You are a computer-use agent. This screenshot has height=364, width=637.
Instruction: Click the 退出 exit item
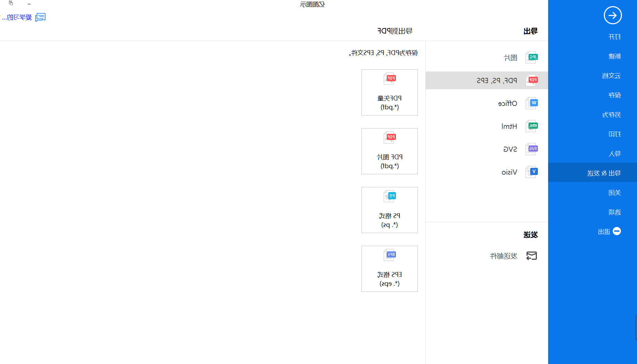click(x=609, y=231)
